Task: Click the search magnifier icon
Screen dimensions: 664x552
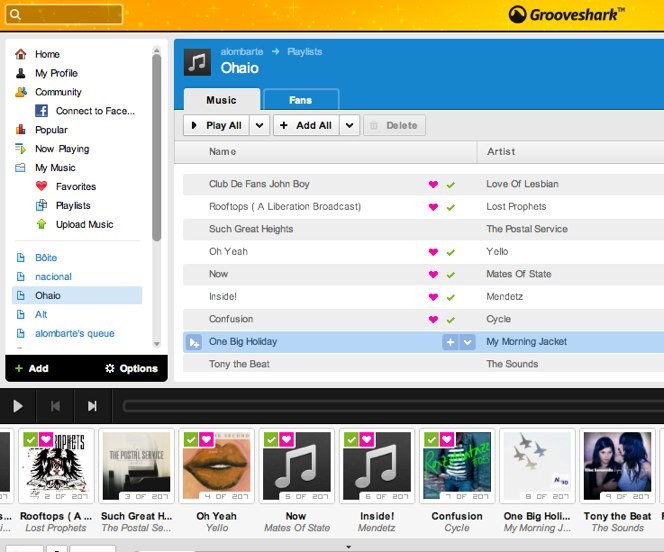Action: coord(15,14)
